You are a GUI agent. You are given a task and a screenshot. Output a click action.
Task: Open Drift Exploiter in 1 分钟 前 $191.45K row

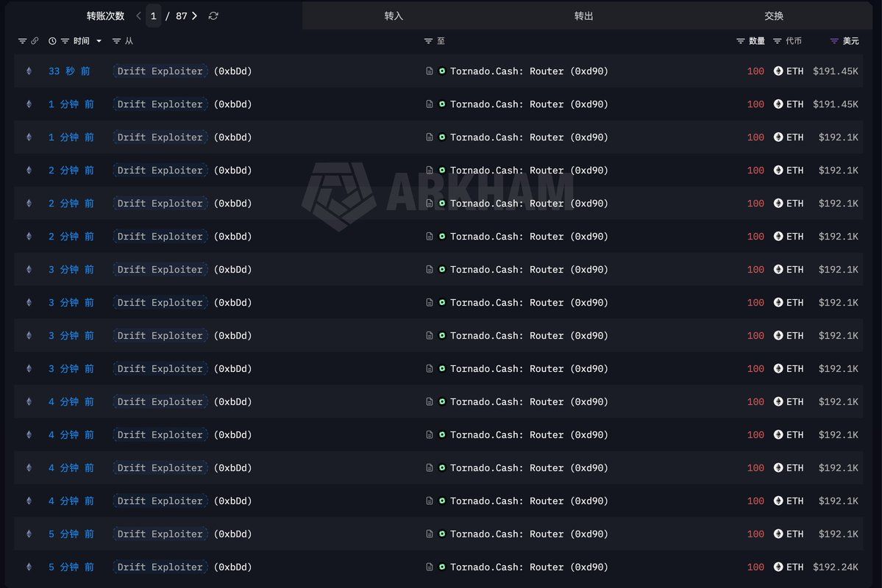[160, 104]
